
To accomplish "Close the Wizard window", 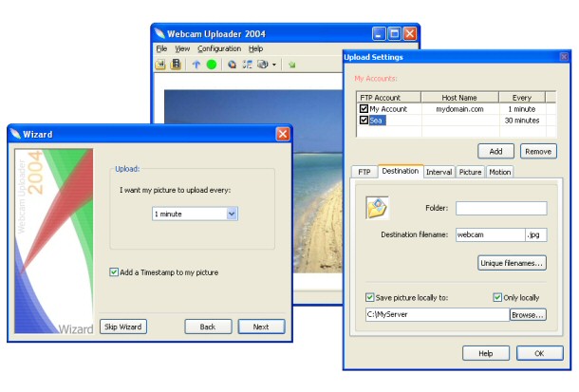I will coord(283,134).
